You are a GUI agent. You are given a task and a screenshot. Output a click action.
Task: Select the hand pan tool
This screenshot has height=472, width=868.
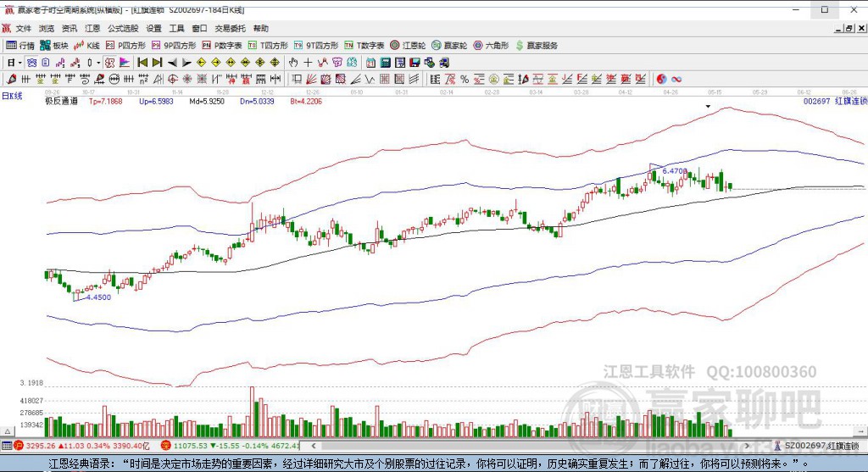pos(293,63)
